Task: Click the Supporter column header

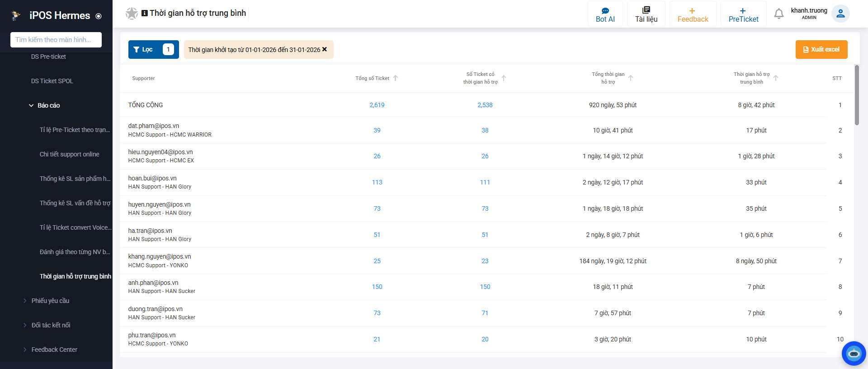Action: pyautogui.click(x=143, y=78)
